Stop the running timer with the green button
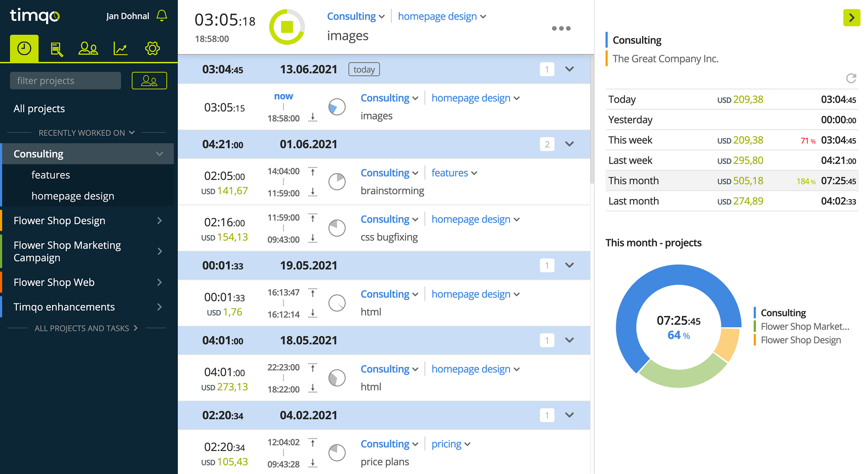This screenshot has width=868, height=474. tap(287, 27)
